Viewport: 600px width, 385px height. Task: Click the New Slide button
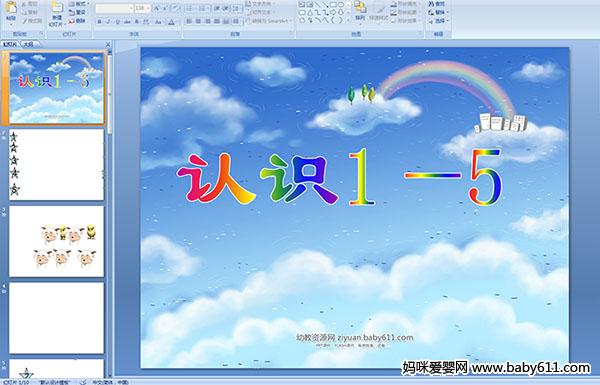click(x=57, y=14)
